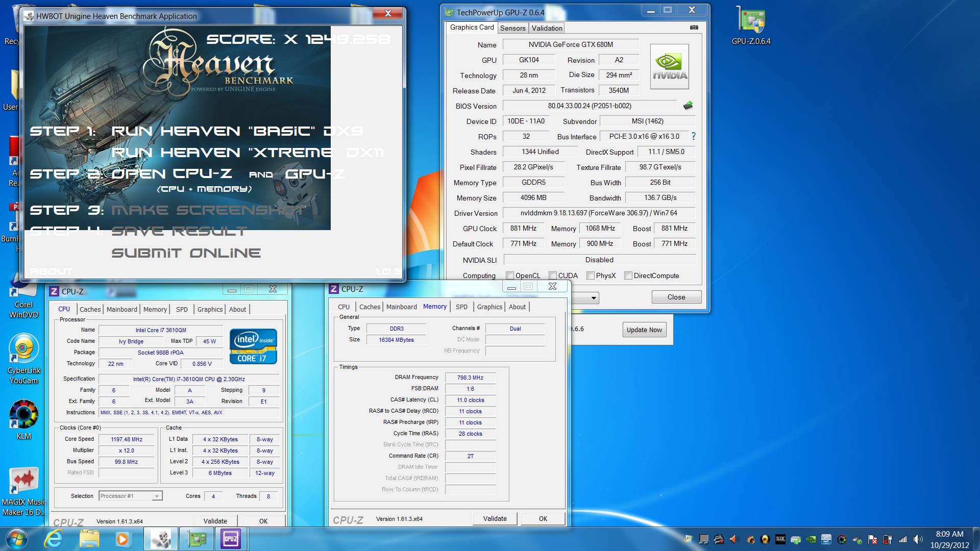Switch to the Validation tab in GPU-Z

(x=547, y=28)
